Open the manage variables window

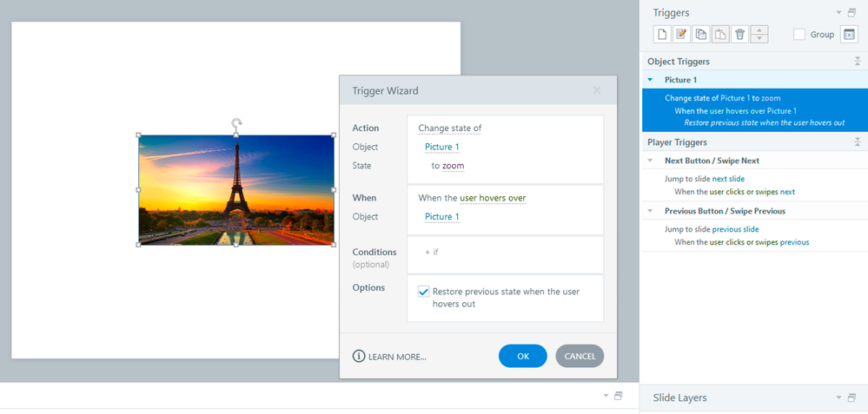point(850,35)
